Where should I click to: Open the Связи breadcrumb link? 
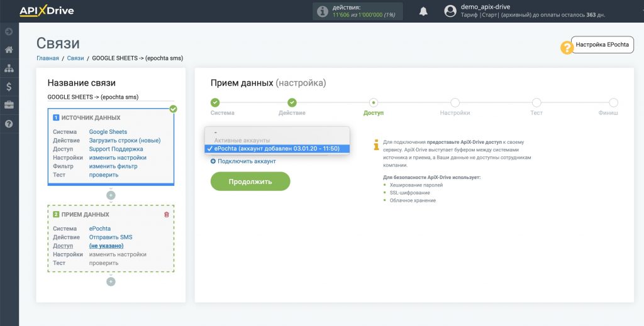(75, 58)
